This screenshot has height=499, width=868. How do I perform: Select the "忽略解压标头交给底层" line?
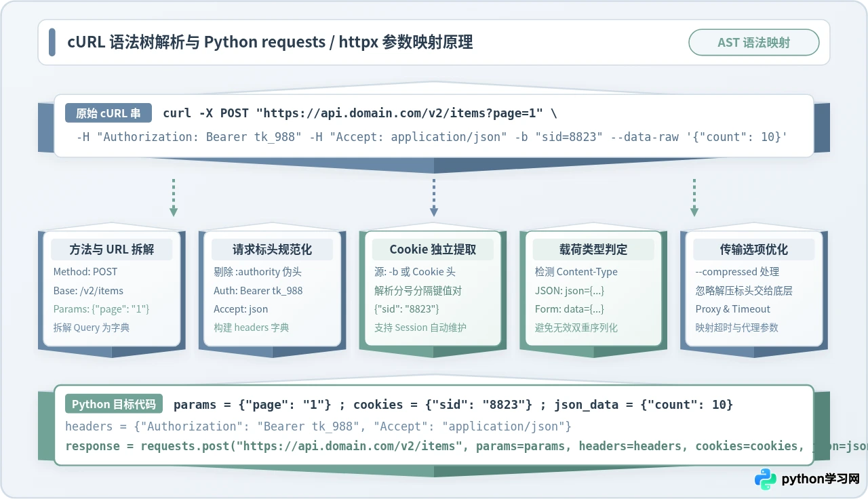[x=744, y=291]
